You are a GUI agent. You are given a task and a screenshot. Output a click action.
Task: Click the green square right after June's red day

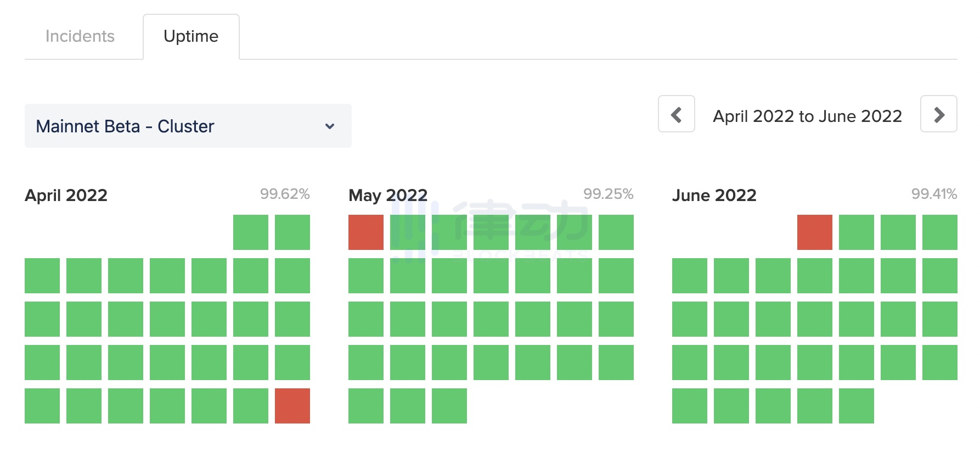coord(857,232)
